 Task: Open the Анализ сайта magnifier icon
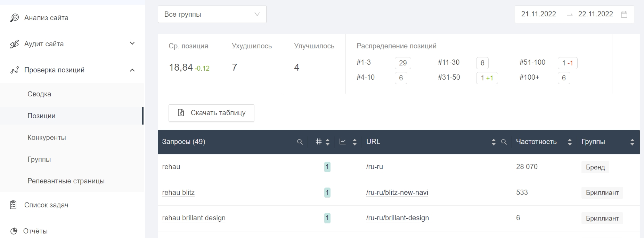pos(14,18)
